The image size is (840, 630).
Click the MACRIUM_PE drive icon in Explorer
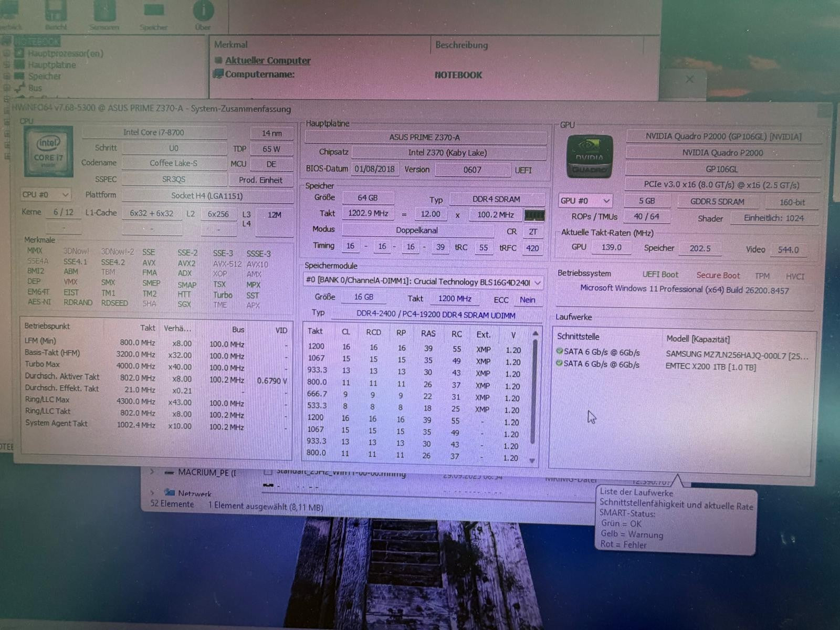click(169, 472)
